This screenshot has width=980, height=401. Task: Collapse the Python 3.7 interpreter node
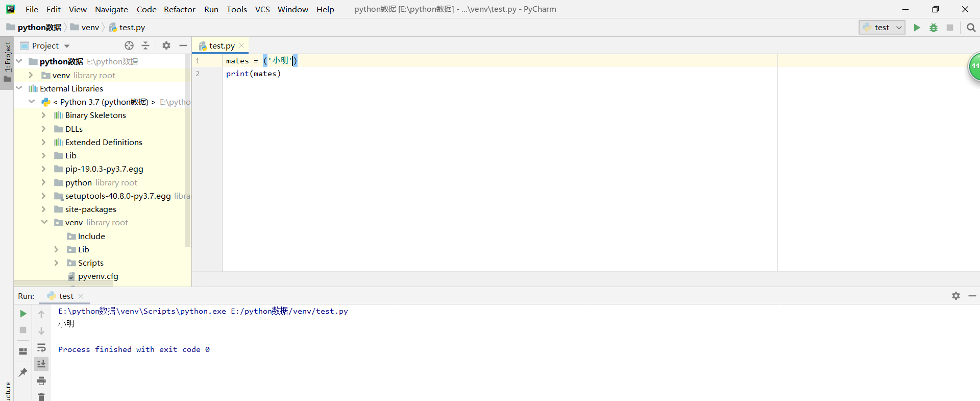[x=32, y=102]
